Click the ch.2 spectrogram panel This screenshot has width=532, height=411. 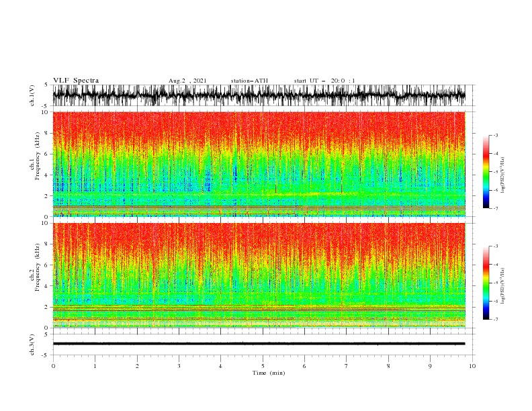(259, 275)
